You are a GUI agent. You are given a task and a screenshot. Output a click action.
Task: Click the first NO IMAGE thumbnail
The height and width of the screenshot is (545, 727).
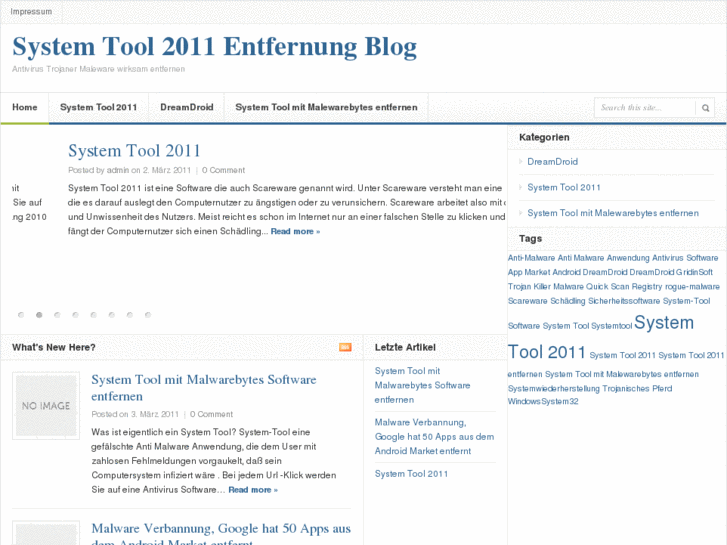(46, 406)
